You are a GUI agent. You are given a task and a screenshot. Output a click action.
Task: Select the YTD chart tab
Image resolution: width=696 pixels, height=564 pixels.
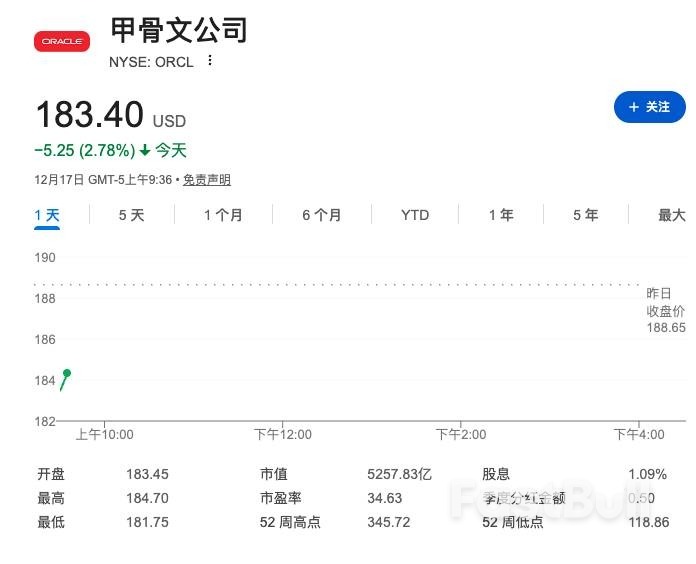[415, 215]
